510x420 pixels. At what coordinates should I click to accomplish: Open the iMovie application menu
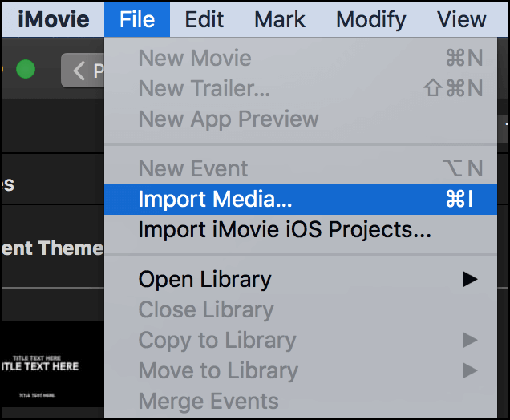coord(54,18)
